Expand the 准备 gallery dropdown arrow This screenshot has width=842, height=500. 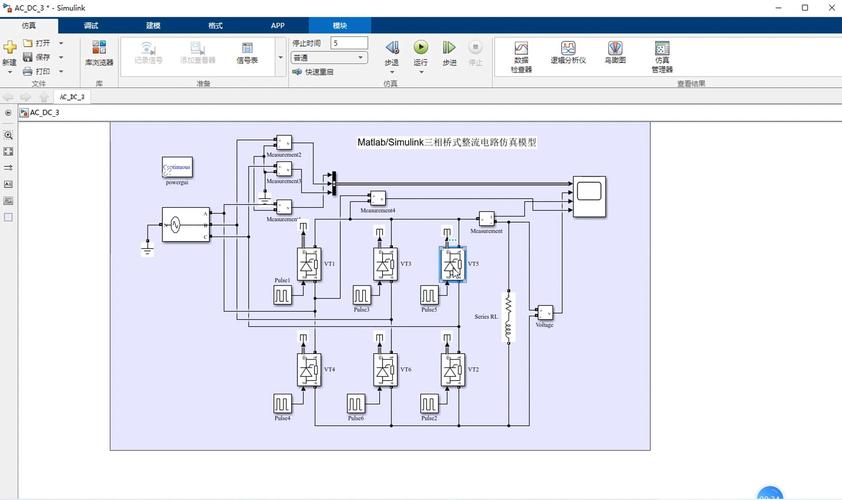280,57
